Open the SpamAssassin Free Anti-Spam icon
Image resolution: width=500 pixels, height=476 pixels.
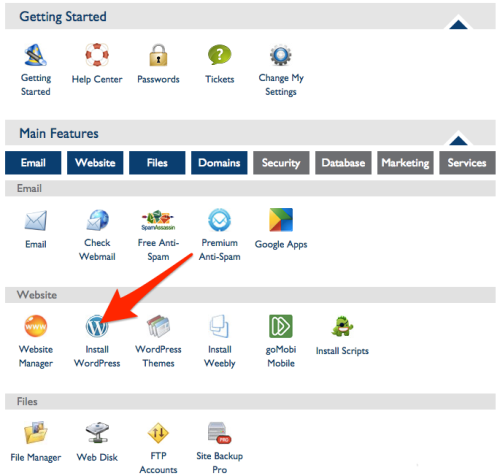pos(158,220)
